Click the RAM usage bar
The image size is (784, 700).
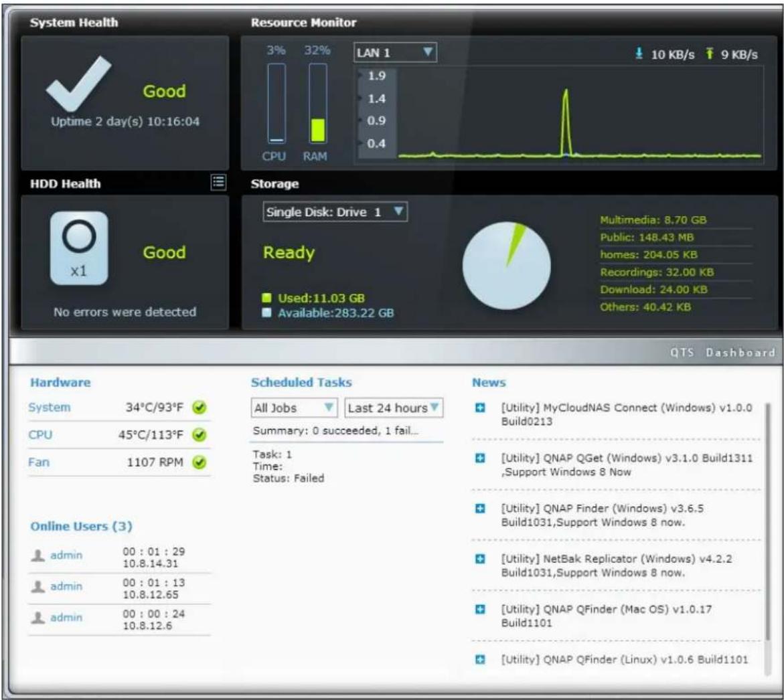point(317,104)
